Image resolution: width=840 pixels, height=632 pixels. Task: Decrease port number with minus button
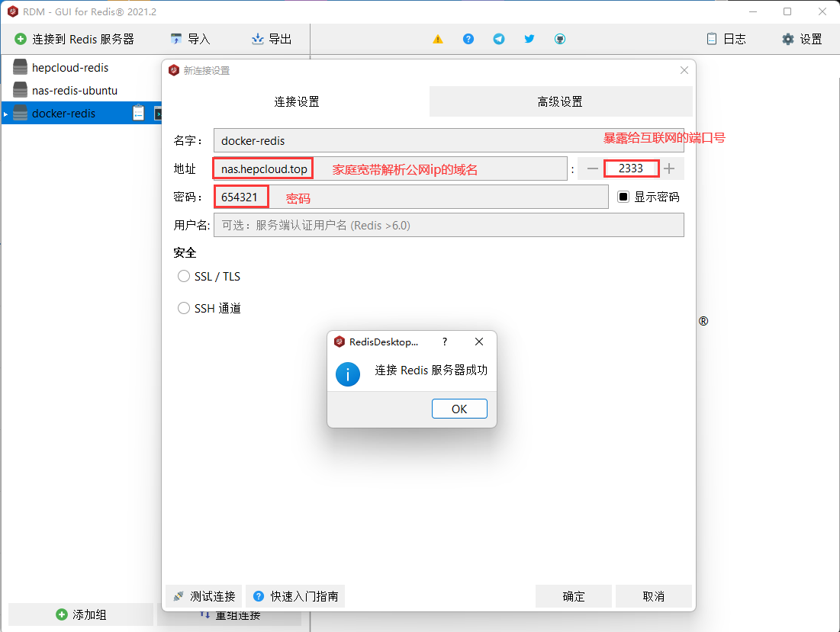click(593, 168)
